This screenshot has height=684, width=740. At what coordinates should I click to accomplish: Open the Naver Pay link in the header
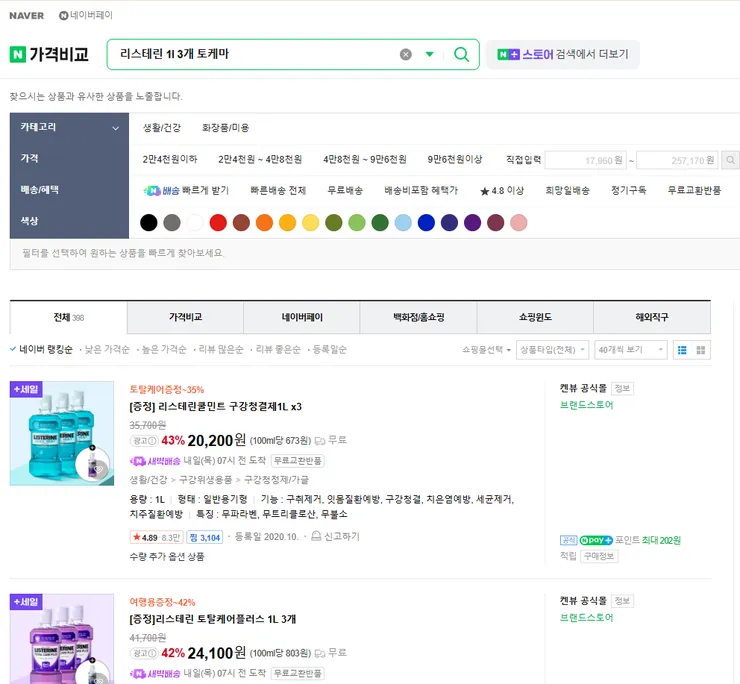86,15
